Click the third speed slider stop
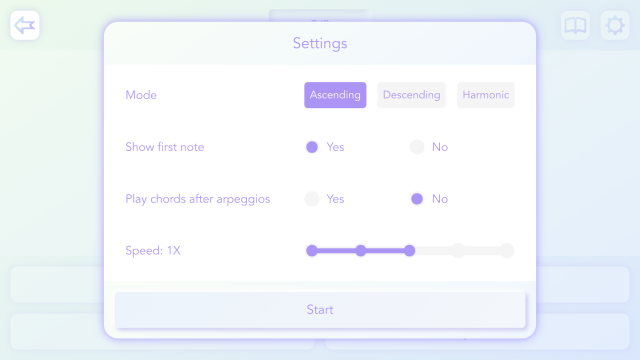The width and height of the screenshot is (640, 360). pos(409,251)
